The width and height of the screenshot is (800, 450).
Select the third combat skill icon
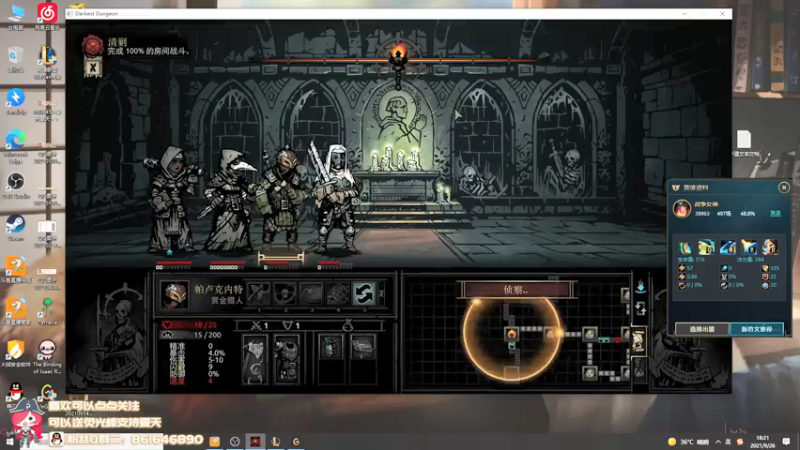[x=311, y=293]
